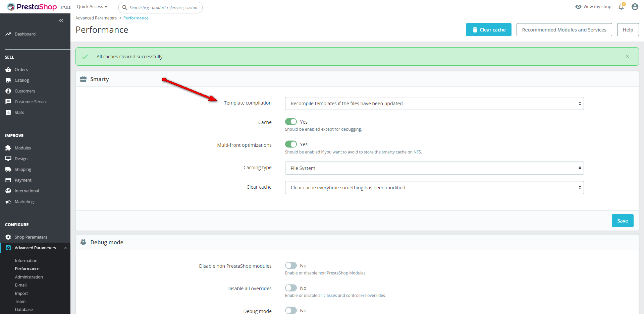Screen dimensions: 644x314
Task: Click the Catalog store icon
Action: click(8, 80)
